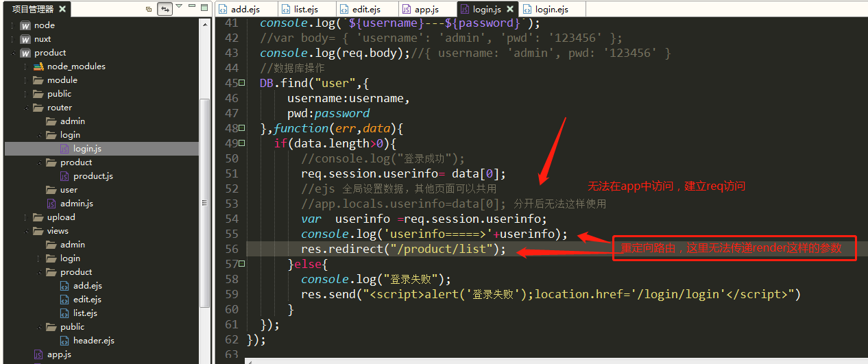Click the node project W icon

pyautogui.click(x=25, y=25)
